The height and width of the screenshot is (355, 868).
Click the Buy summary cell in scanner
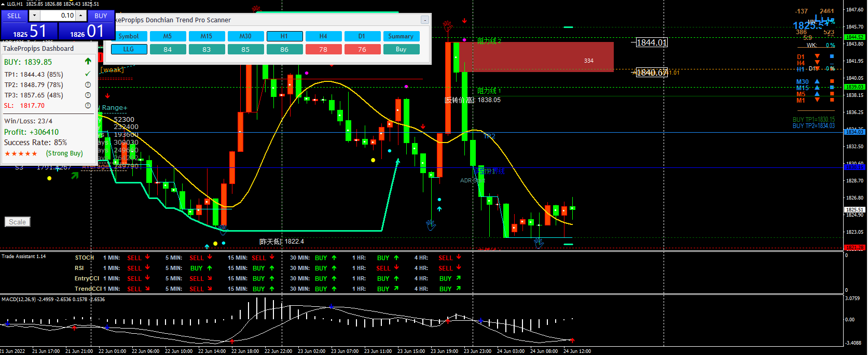tap(401, 49)
